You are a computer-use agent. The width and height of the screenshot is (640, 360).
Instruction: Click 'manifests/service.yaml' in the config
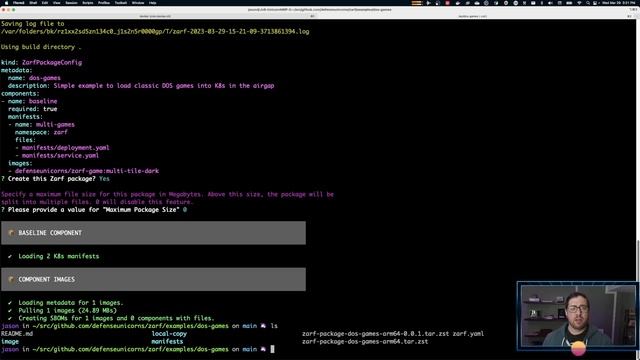pos(60,156)
